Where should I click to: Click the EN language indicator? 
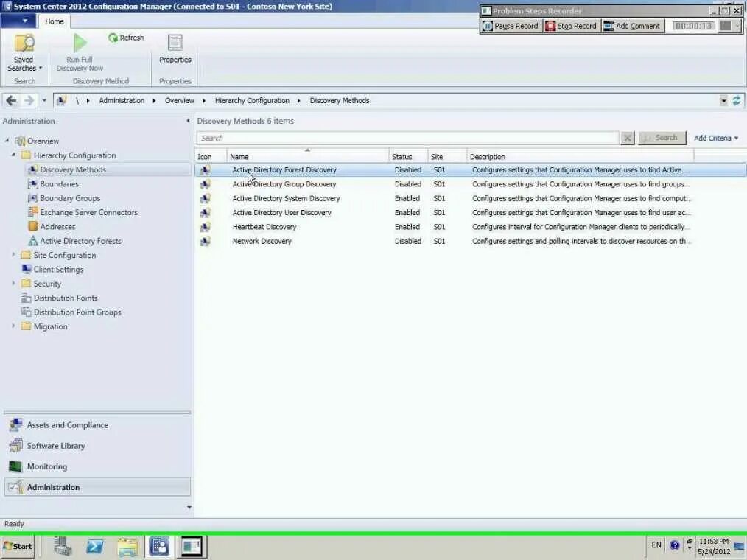[656, 545]
